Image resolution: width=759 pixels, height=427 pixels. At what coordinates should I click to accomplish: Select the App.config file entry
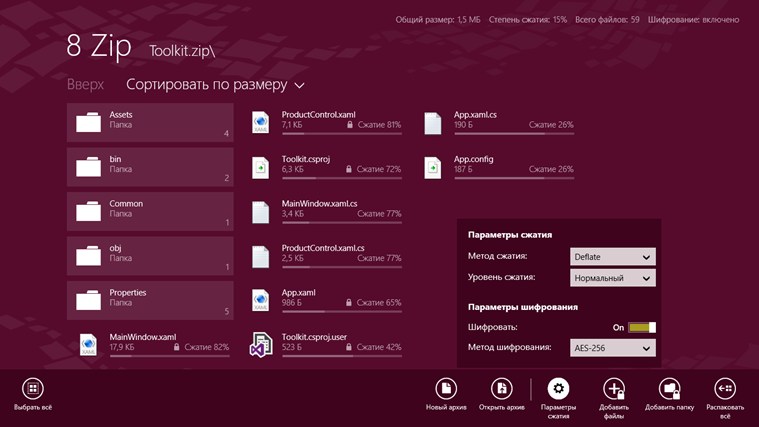coord(498,165)
